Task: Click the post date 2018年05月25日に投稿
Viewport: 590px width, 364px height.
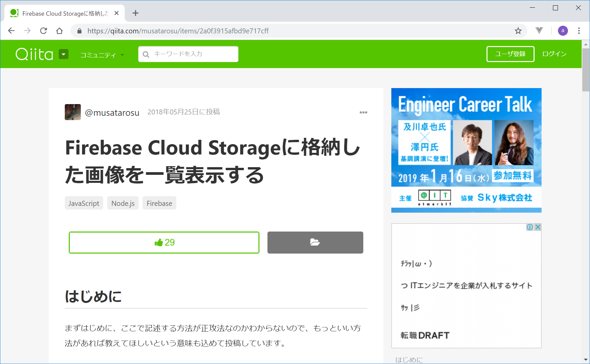Action: 184,112
